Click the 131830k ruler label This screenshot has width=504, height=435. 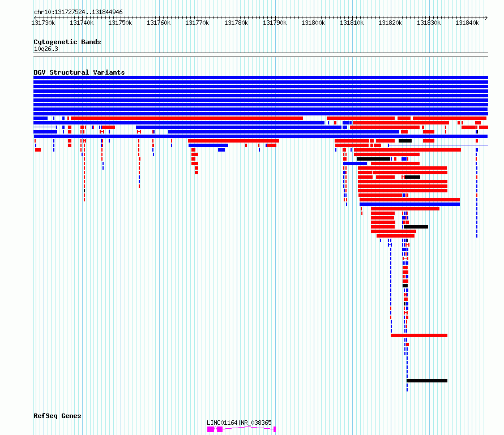[x=429, y=23]
